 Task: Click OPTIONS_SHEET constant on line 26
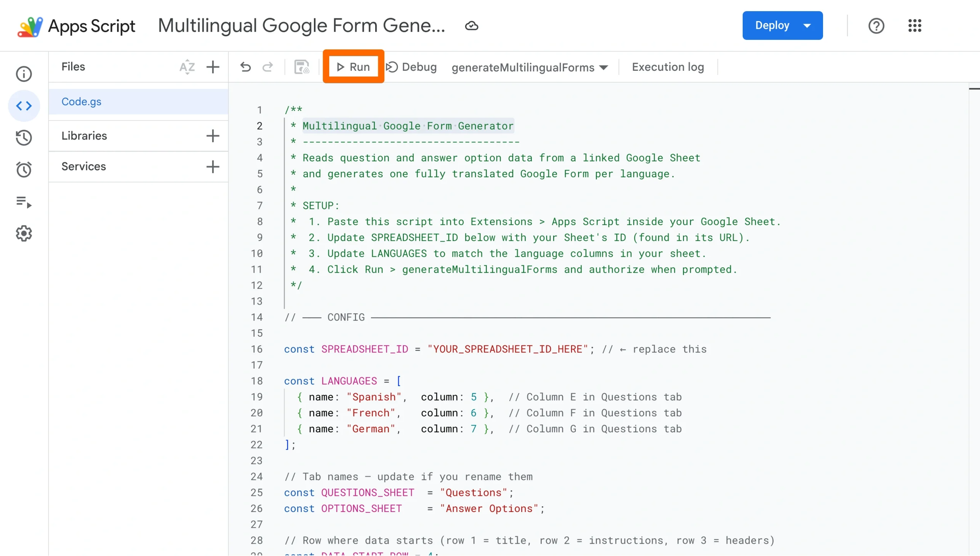361,509
